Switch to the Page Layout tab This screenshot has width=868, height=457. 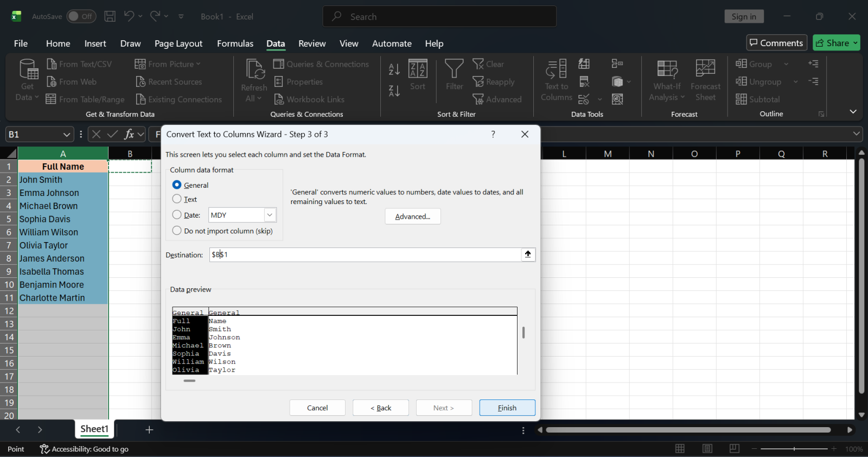point(178,43)
